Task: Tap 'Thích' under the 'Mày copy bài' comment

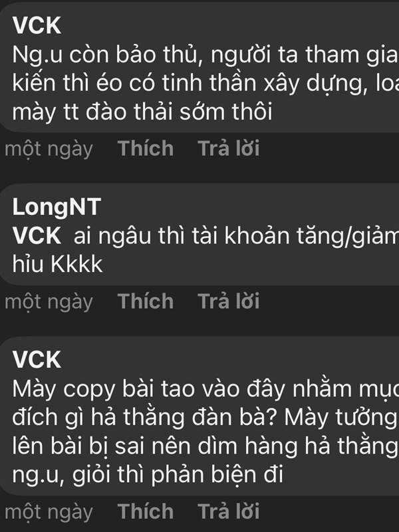Action: [146, 511]
